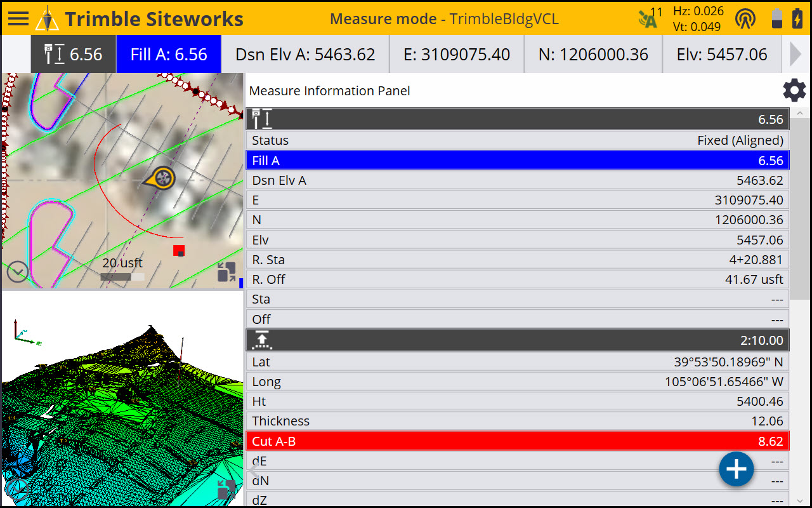Viewport: 812px width, 508px height.
Task: Select the Lat 39°53'50.18969" N row
Action: tap(518, 362)
